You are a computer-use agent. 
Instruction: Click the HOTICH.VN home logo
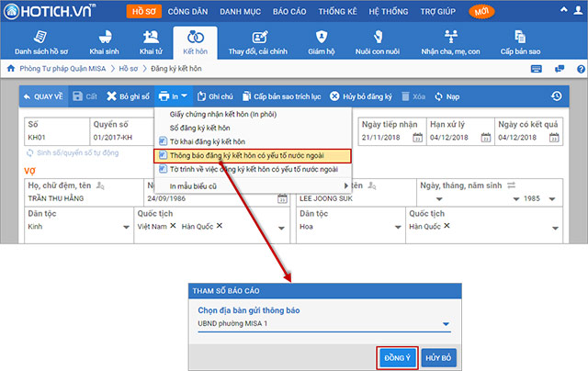point(50,11)
